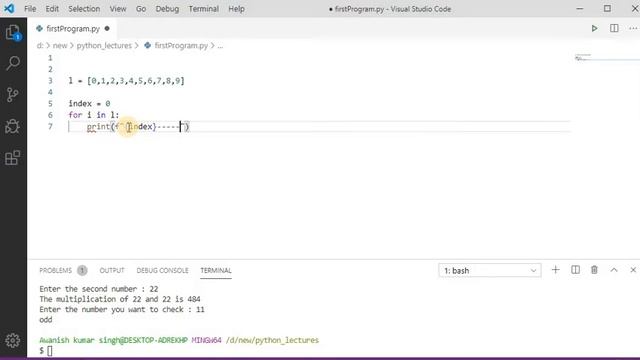Click line number 5 in the gutter
The width and height of the screenshot is (640, 360).
50,104
